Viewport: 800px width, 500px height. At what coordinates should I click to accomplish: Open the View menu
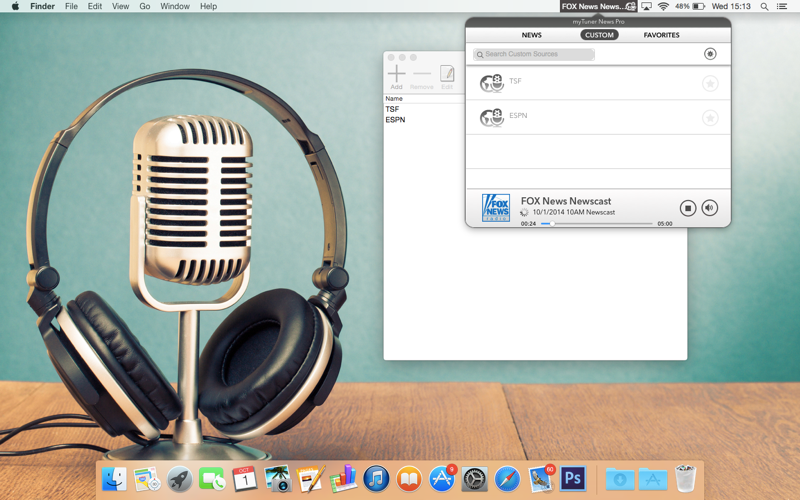point(120,6)
